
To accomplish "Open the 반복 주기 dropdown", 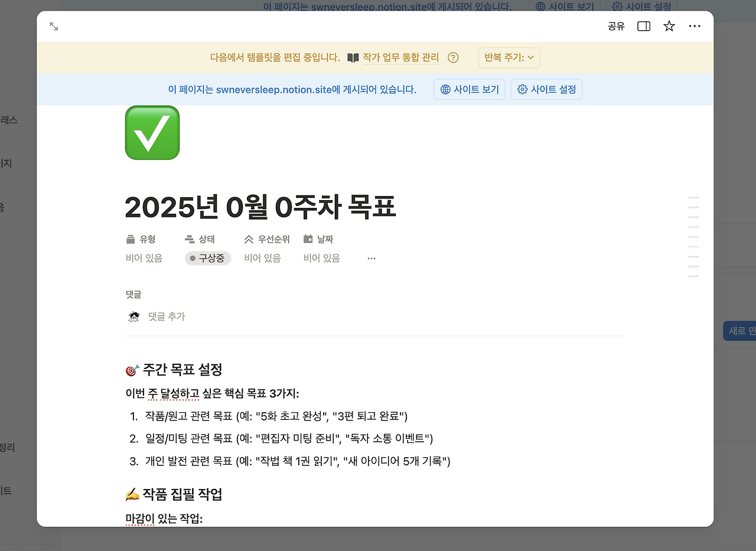I will pos(509,57).
